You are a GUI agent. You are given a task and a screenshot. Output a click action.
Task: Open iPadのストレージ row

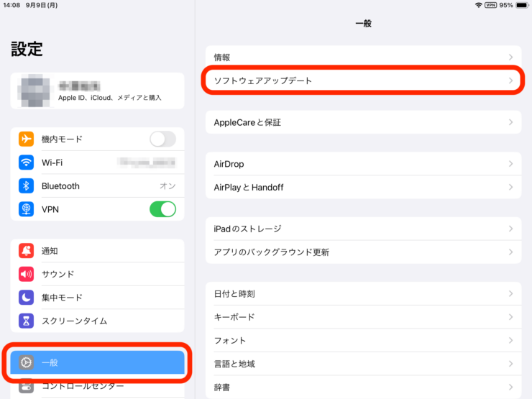click(363, 229)
